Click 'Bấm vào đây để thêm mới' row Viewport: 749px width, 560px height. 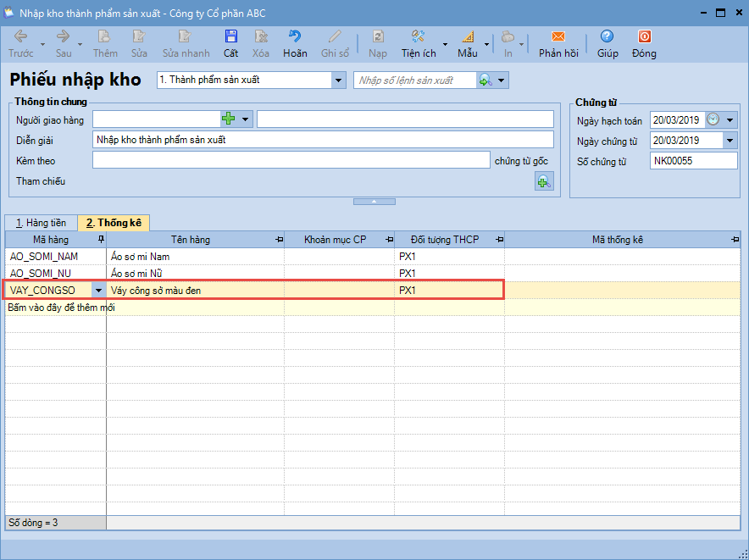click(61, 308)
